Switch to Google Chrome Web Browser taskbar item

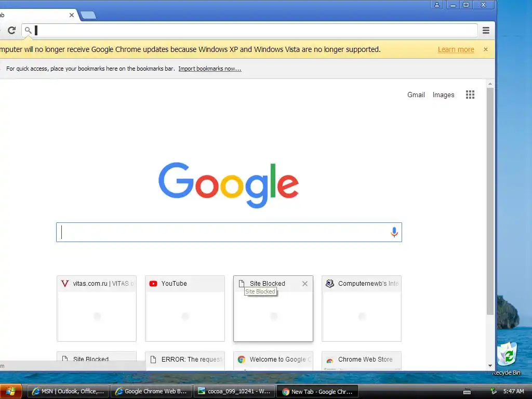[151, 392]
